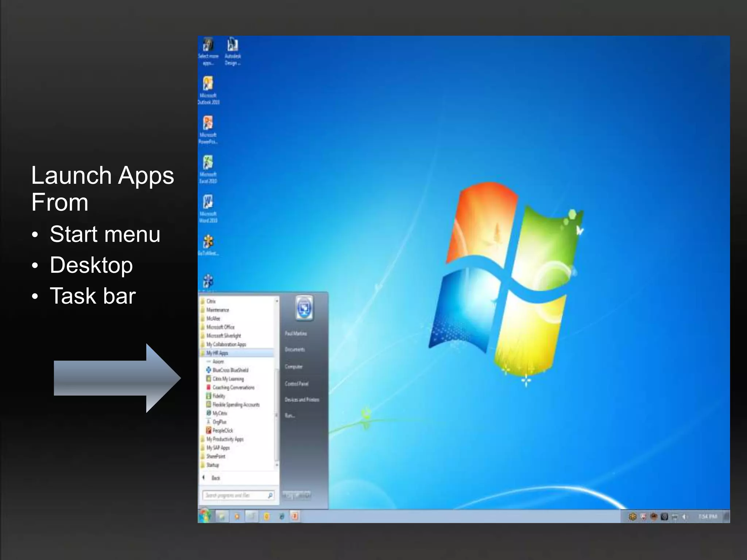Click the Show desktop button at the taskbar end

pos(727,516)
